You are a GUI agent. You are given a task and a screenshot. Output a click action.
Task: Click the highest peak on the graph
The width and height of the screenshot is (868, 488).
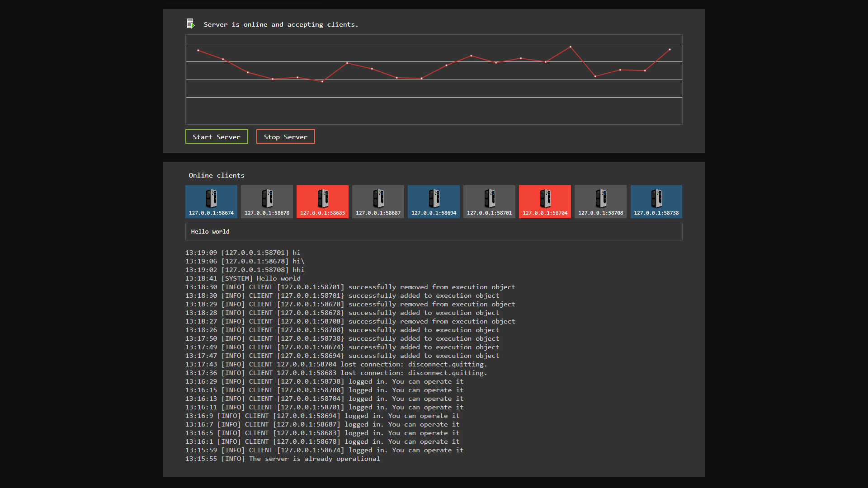571,47
